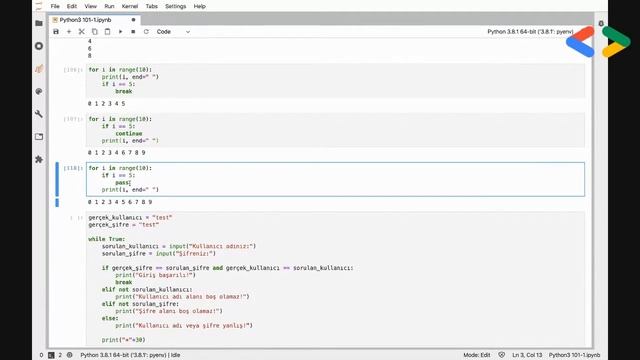Click the print("Giriş başarılı!") line

pos(156,275)
